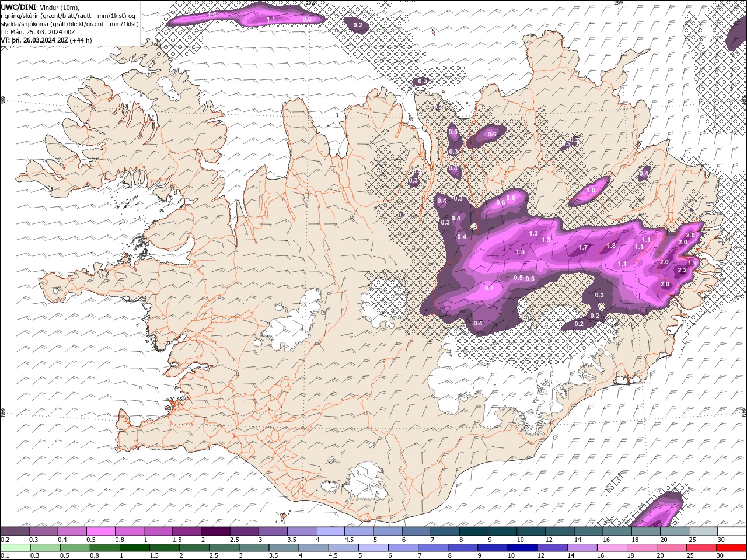747x560 pixels.
Task: Click the '15W' longitude label at top
Action: click(x=619, y=3)
